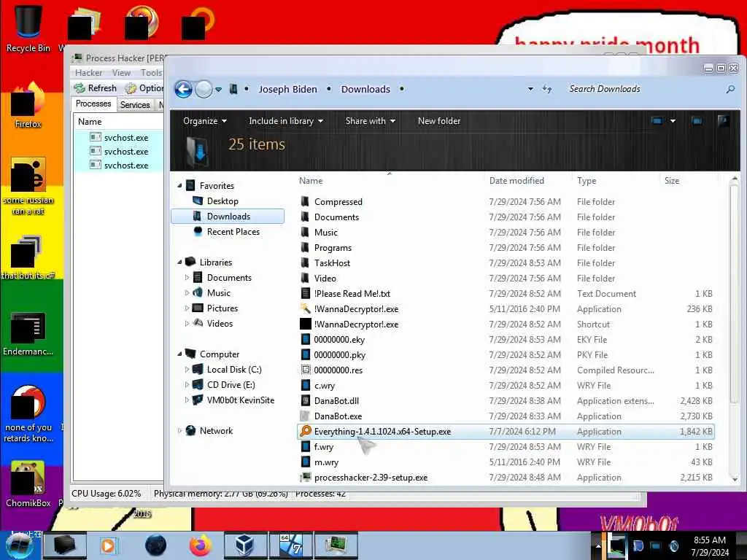This screenshot has height=560, width=747.
Task: Open the Include in library menu
Action: tap(286, 121)
